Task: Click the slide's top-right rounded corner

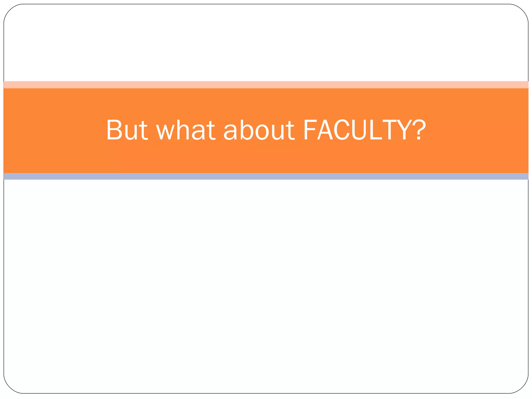Action: click(x=522, y=10)
